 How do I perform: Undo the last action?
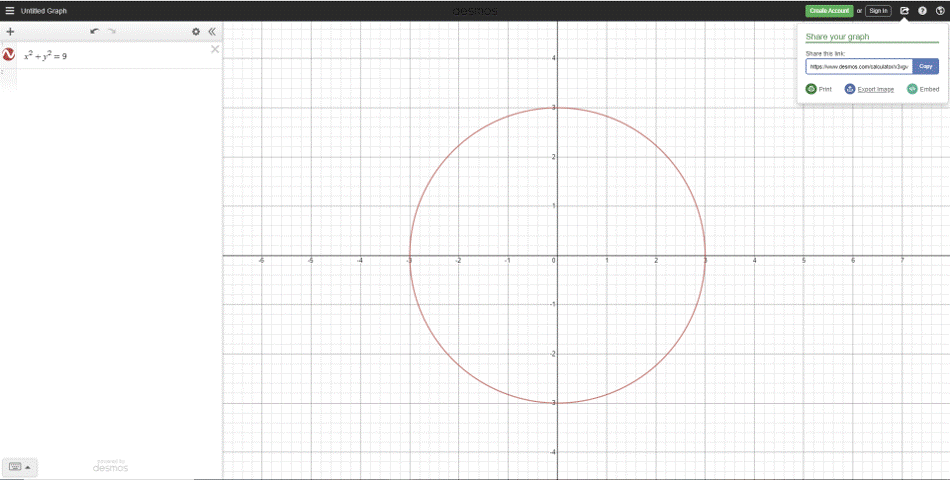click(94, 32)
